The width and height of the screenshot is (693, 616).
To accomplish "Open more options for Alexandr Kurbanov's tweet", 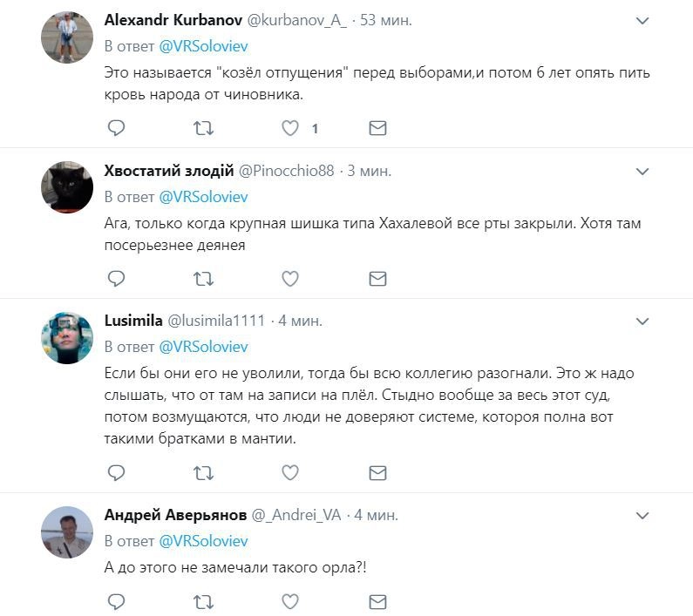I will (642, 20).
